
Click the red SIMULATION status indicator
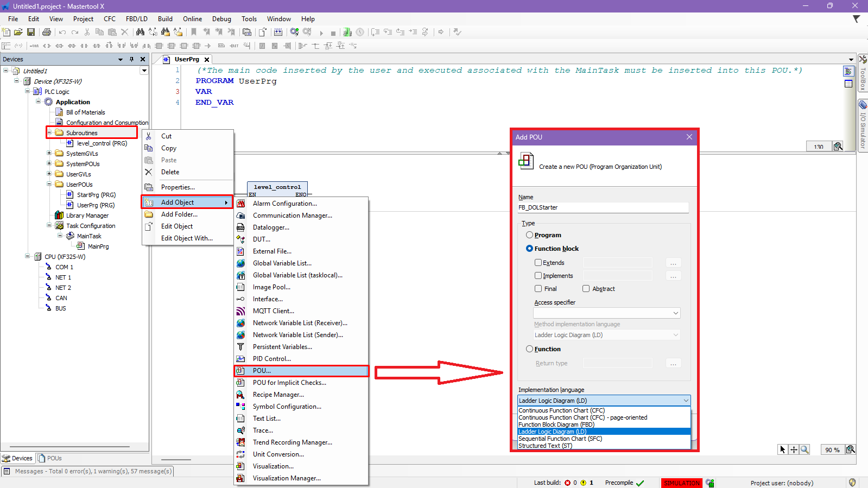pyautogui.click(x=681, y=483)
